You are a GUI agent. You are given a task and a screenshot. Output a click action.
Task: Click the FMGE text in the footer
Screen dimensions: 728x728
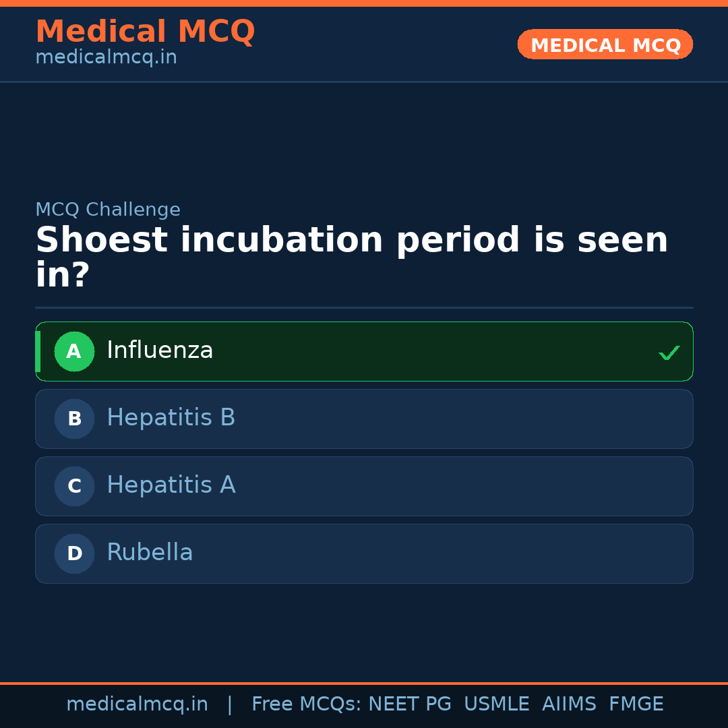636,704
